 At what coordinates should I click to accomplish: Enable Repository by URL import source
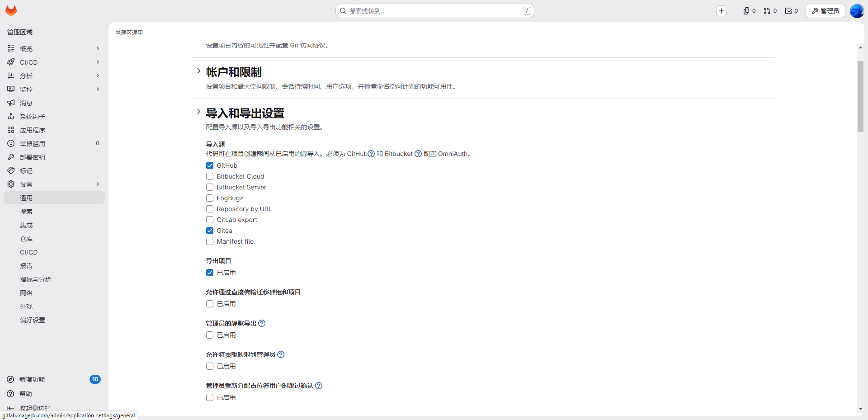point(210,209)
